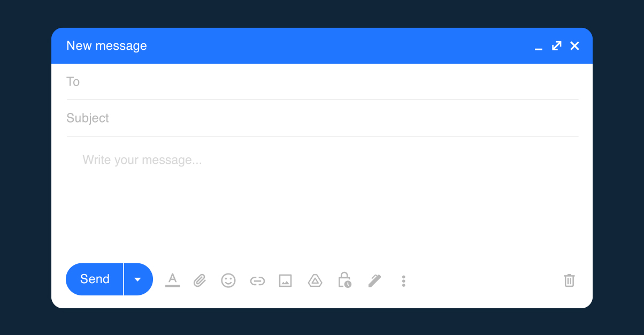Click into the Subject field

click(x=323, y=118)
